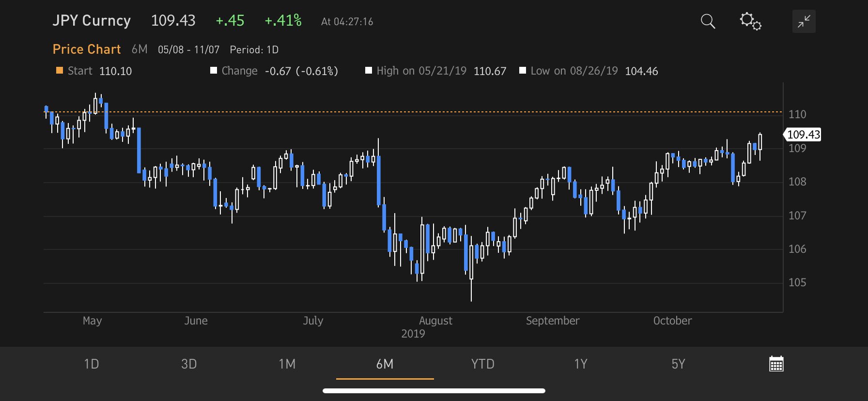Open chart settings gear icon
Viewport: 868px width, 401px height.
[750, 21]
